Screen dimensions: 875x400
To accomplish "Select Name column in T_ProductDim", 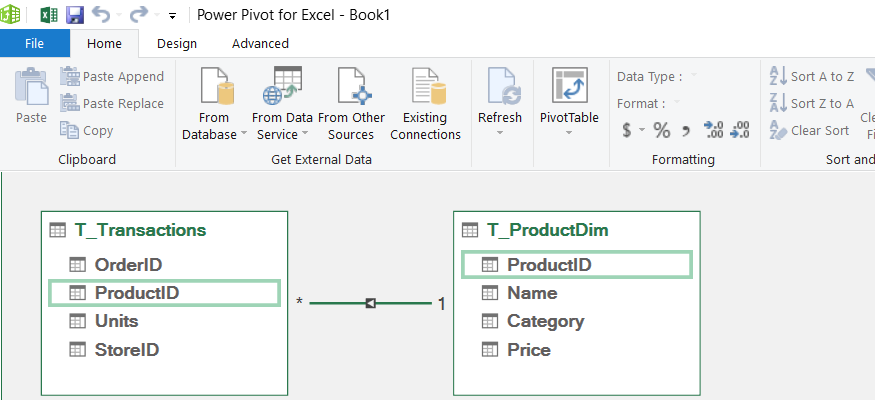I will [x=577, y=293].
